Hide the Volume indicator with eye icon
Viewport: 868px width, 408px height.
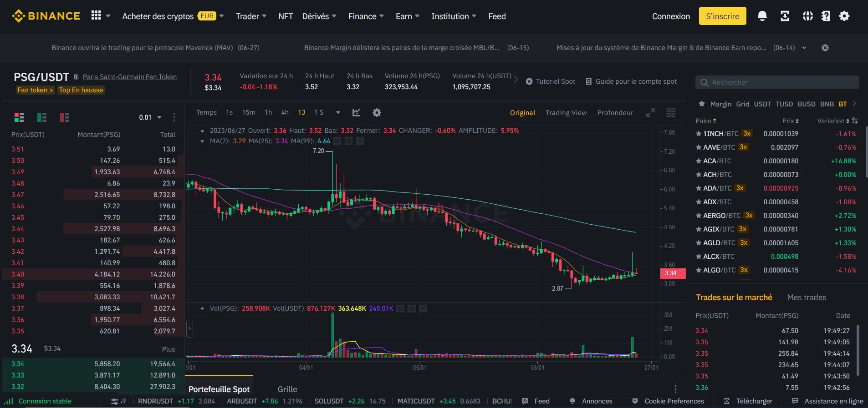(400, 308)
